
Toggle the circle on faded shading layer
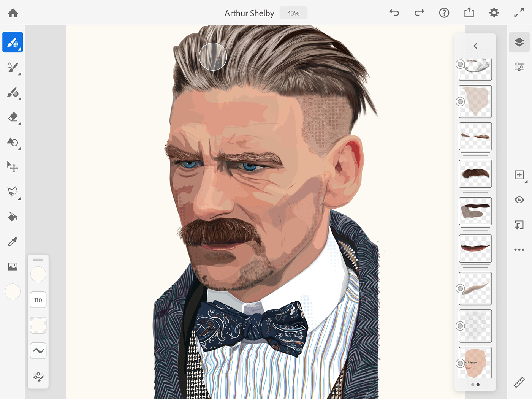(460, 326)
